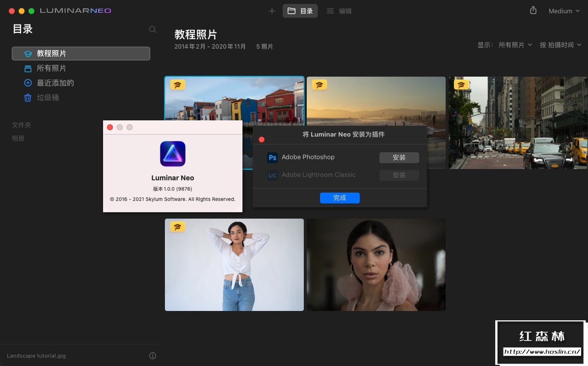Click the catalog search magnifier icon
Viewport: 588px width, 366px height.
[153, 29]
